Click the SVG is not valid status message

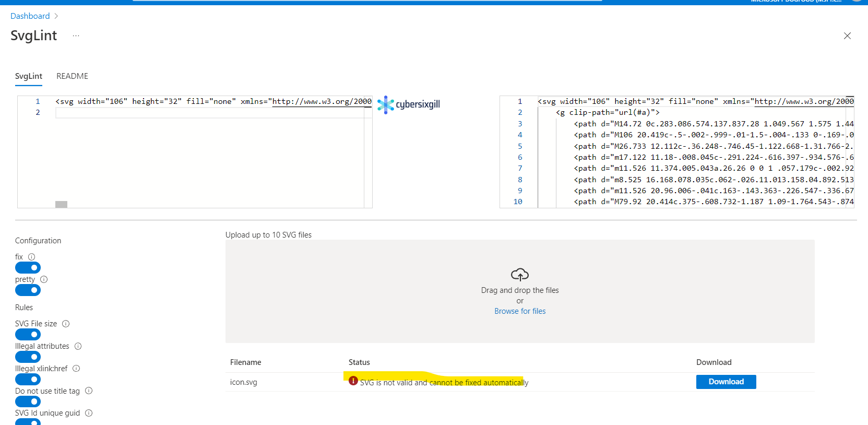coord(444,383)
